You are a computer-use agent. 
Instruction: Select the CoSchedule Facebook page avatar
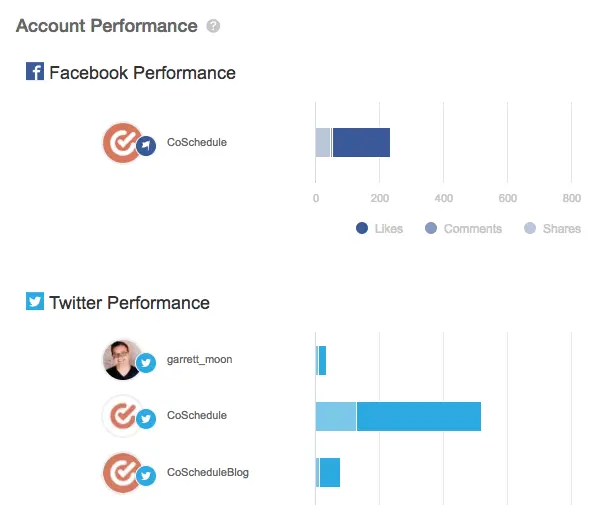[x=122, y=143]
